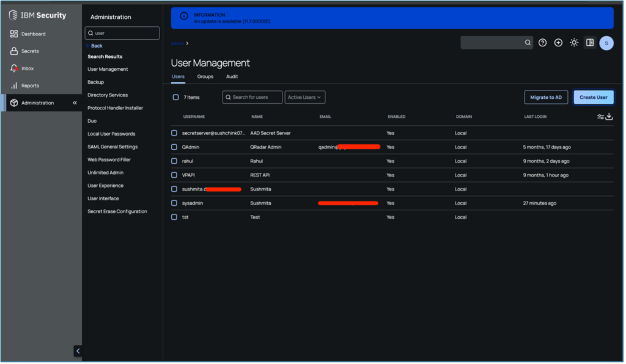Check the select-all users checkbox
626x364 pixels.
click(x=175, y=97)
